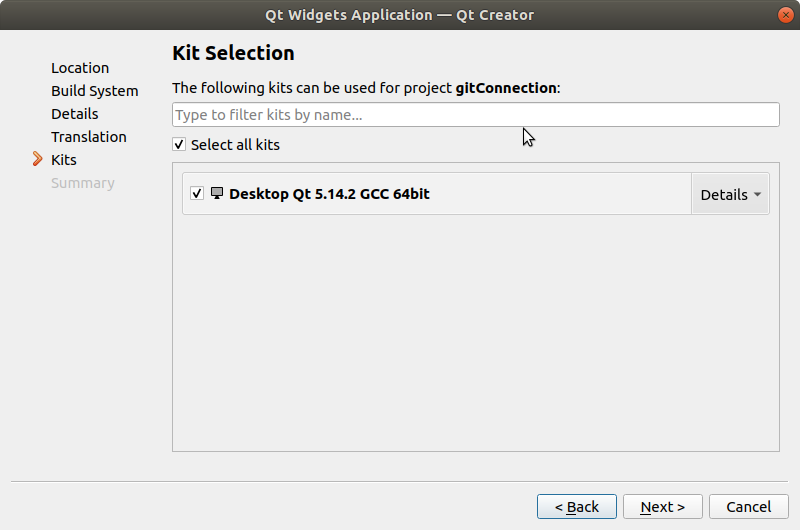Jump to the Translation wizard step
The image size is (800, 530).
coord(89,137)
